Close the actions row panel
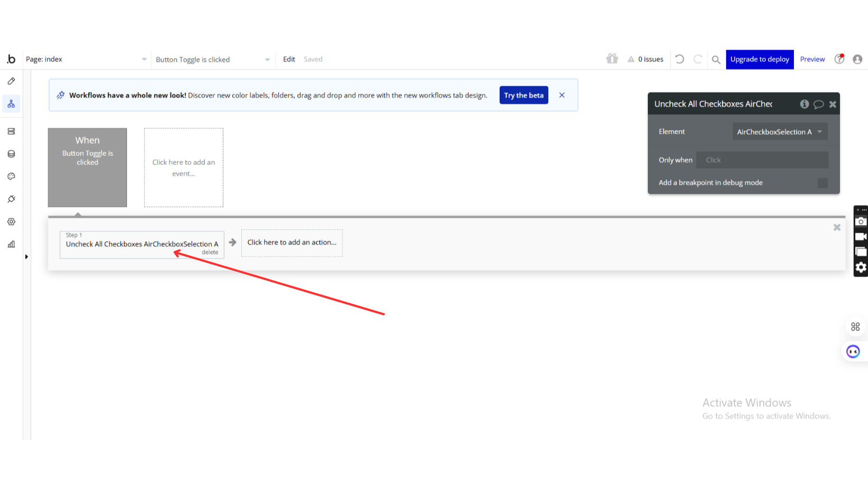 click(x=837, y=227)
